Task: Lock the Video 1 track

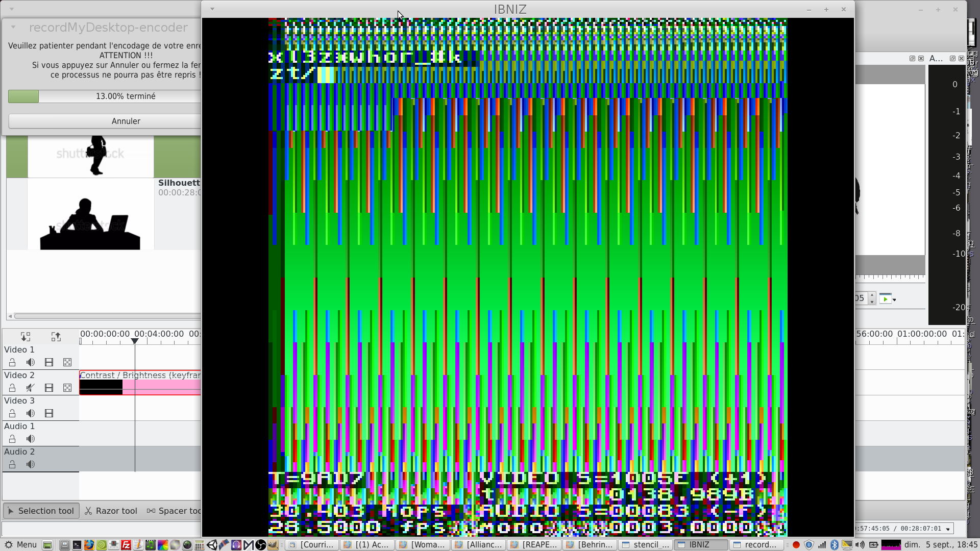Action: point(12,362)
